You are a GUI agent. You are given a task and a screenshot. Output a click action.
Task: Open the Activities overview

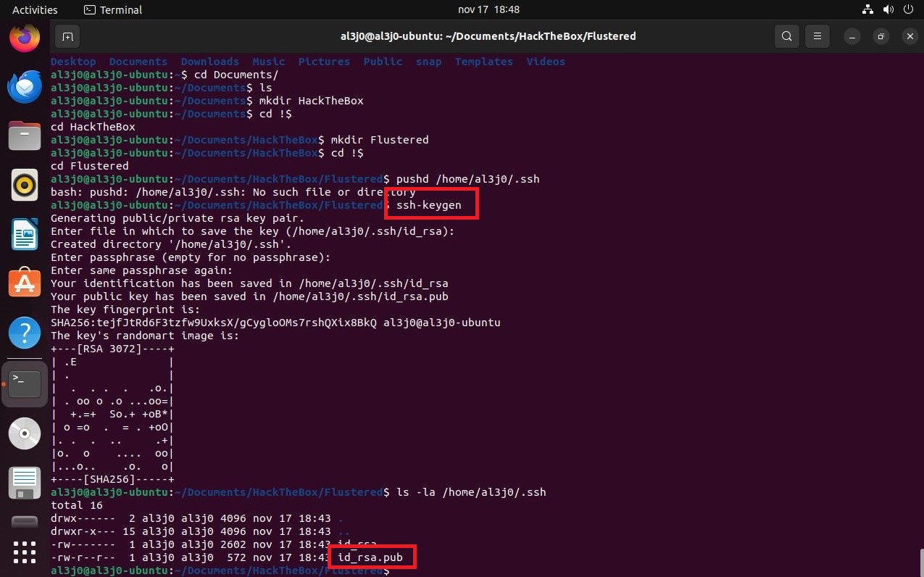35,10
